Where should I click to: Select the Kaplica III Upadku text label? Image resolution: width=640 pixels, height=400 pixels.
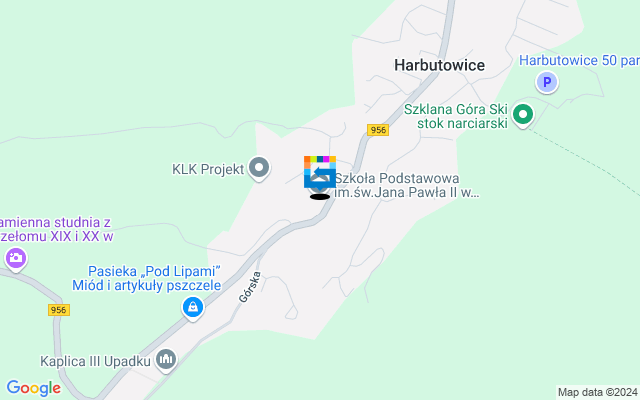[x=96, y=361]
